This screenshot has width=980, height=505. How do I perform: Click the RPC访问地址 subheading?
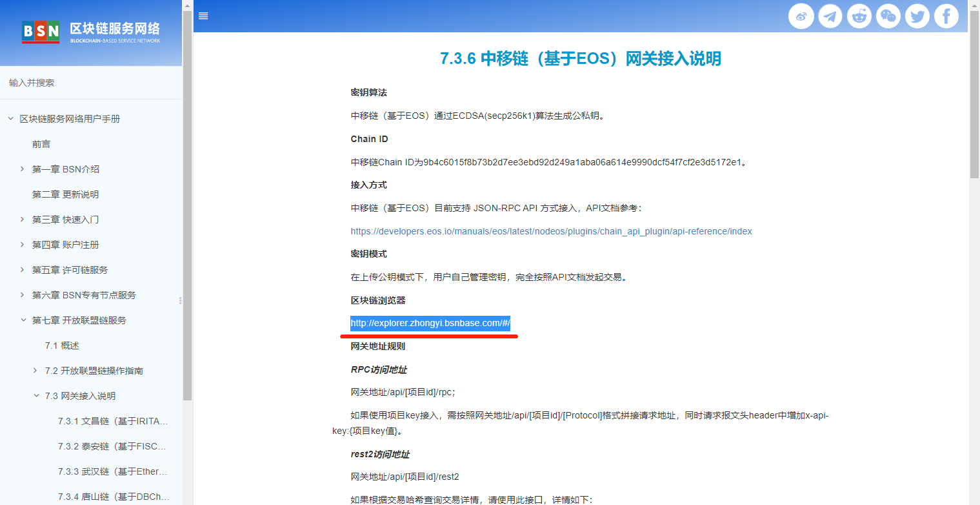pos(379,369)
